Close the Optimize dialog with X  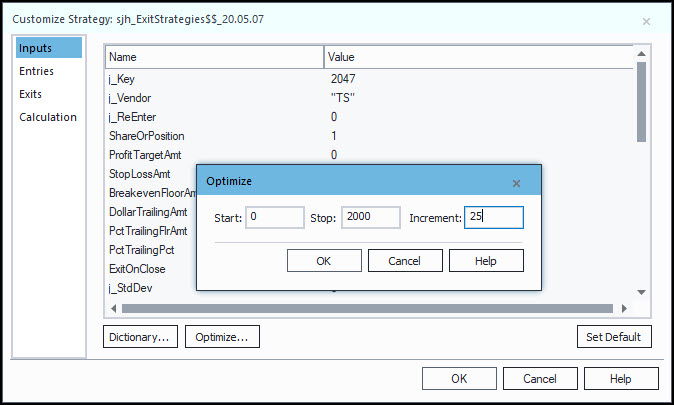click(516, 184)
